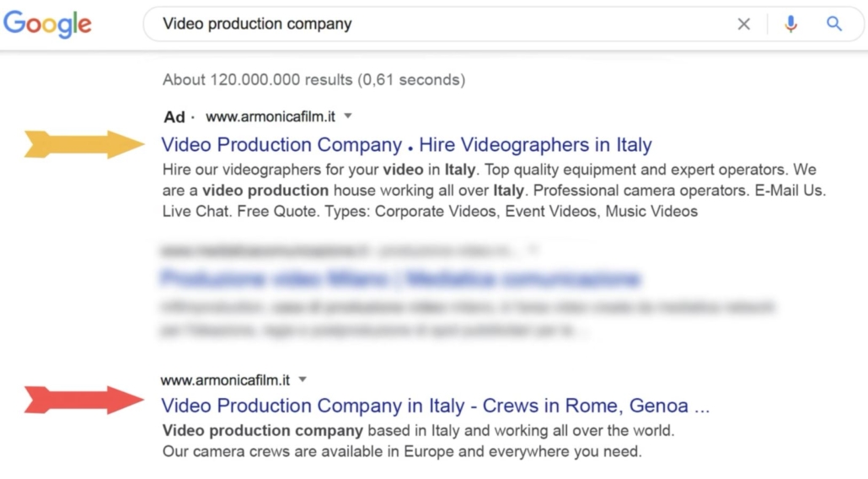The image size is (868, 479).
Task: Start voice search with the microphone icon
Action: tap(790, 24)
